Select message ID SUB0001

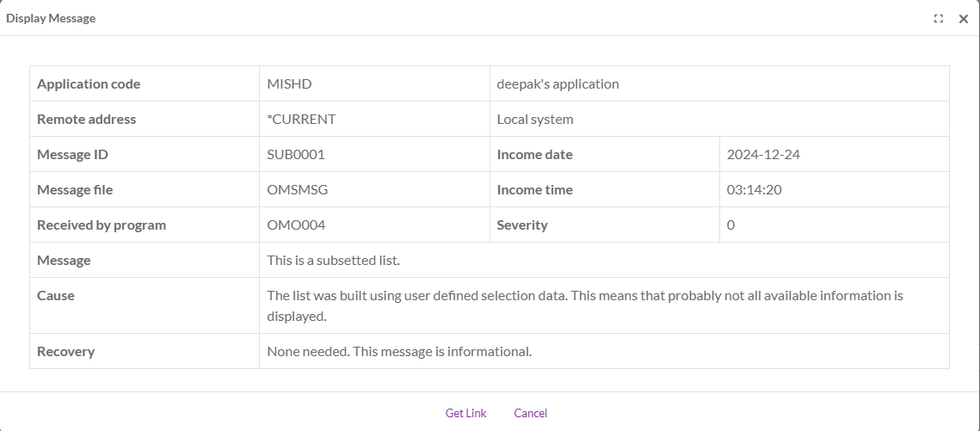295,155
